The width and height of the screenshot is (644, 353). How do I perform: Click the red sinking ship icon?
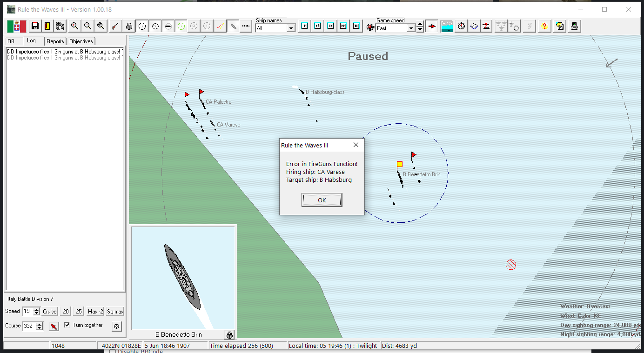tap(486, 27)
